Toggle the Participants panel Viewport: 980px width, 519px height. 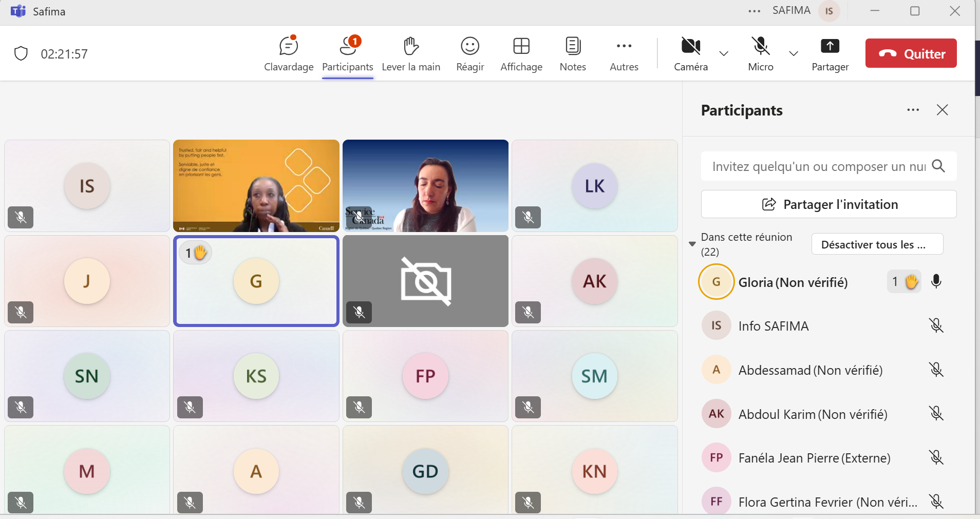click(348, 54)
